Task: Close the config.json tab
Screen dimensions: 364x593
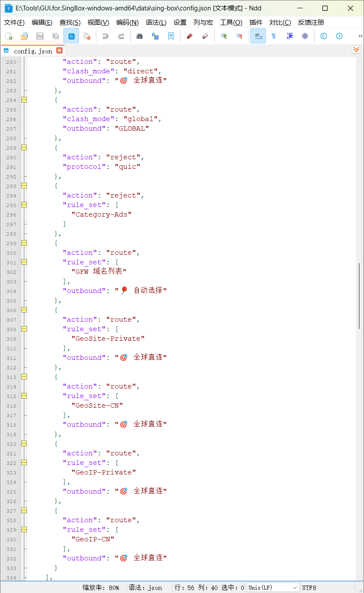Action: pyautogui.click(x=59, y=50)
